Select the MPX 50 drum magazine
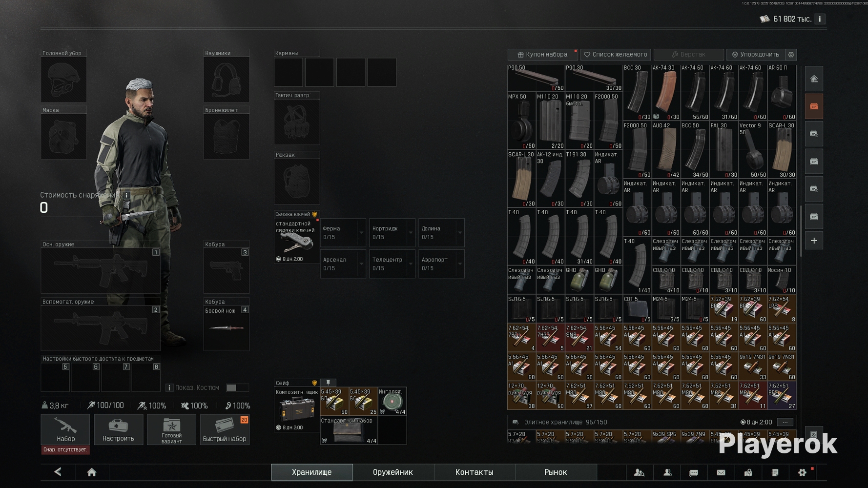Image resolution: width=868 pixels, height=488 pixels. coord(521,121)
